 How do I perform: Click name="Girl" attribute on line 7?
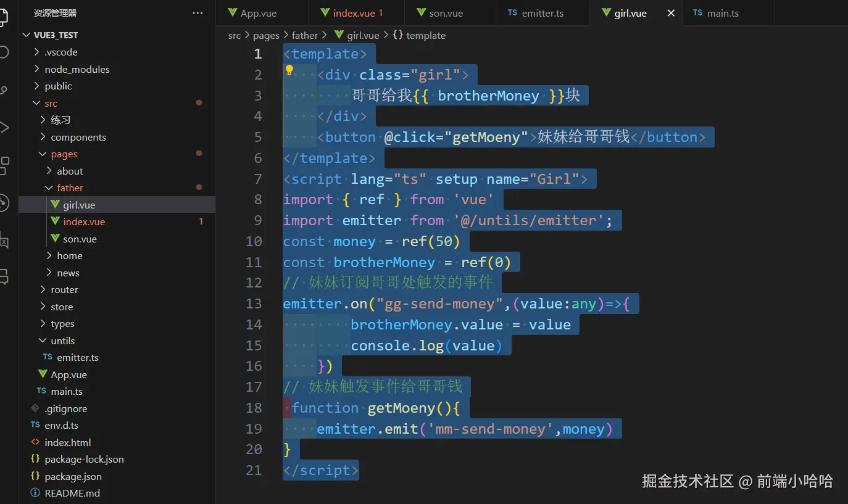[x=533, y=179]
